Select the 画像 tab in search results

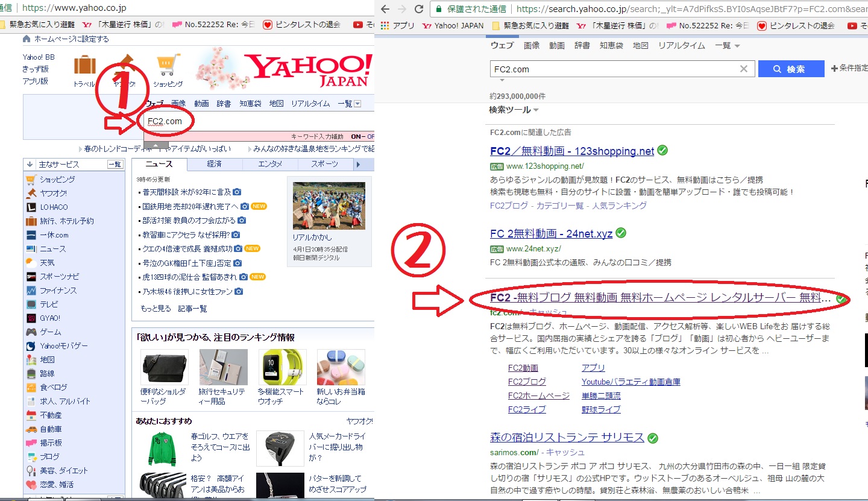tap(532, 46)
